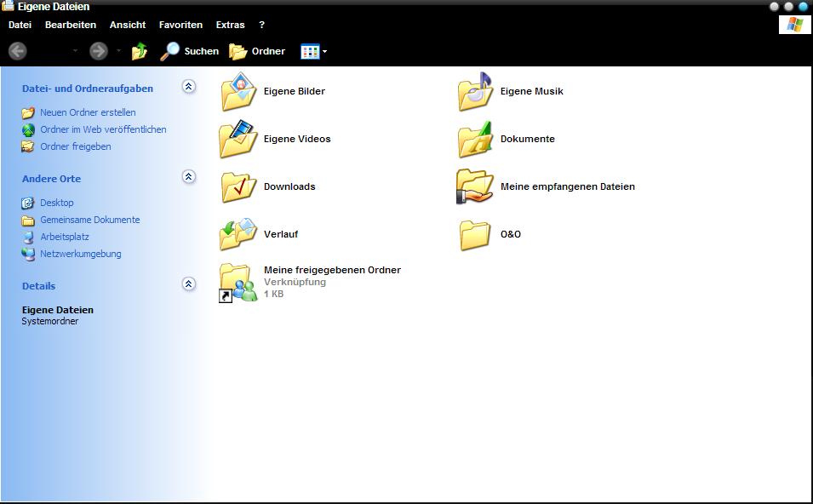Select the Eigene Bilder folder icon

tap(238, 91)
